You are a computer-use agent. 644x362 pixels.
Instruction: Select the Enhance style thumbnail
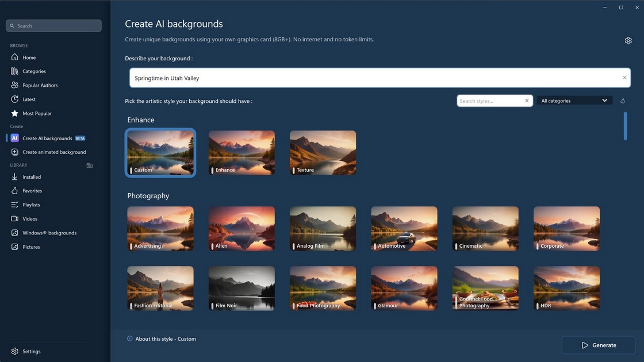(x=241, y=153)
